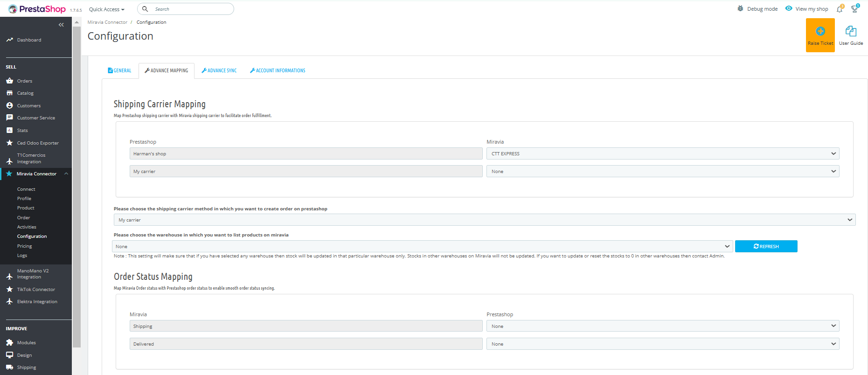The image size is (868, 375).
Task: Open Activities under Miravia Connector
Action: coord(27,227)
